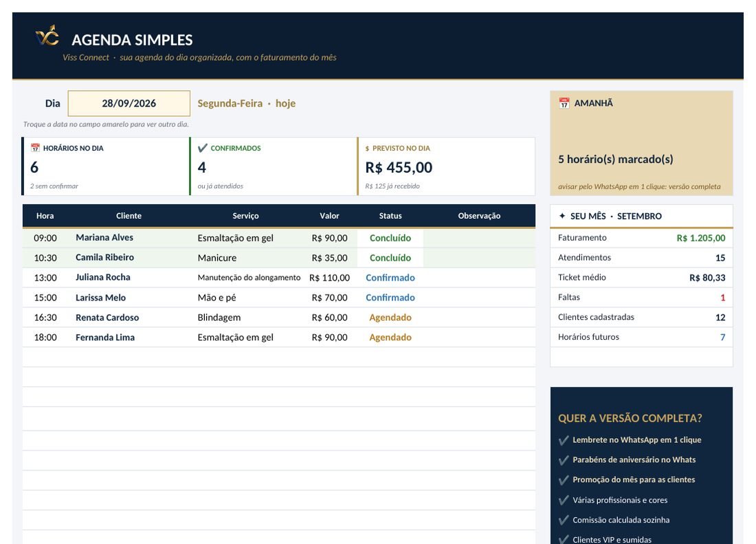Click the Status column header

pos(390,215)
